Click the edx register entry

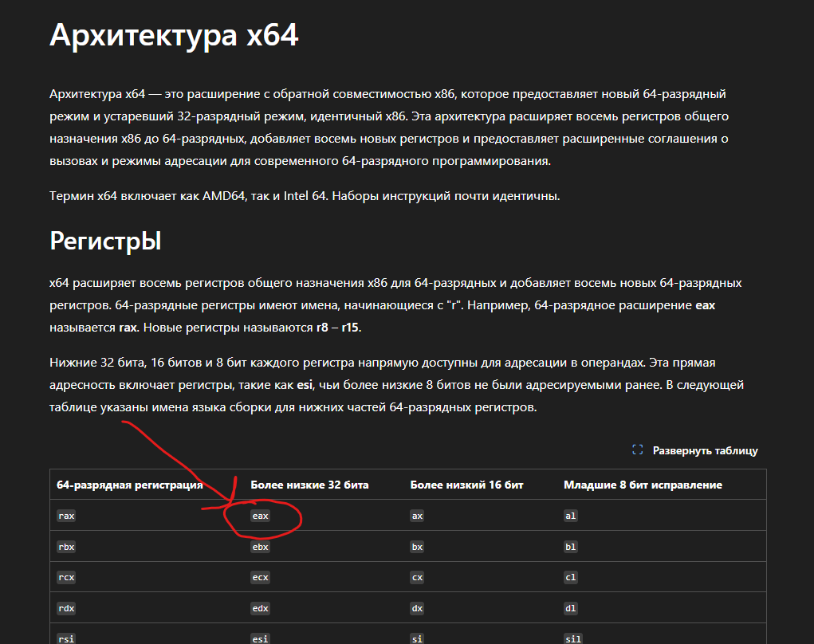click(260, 608)
